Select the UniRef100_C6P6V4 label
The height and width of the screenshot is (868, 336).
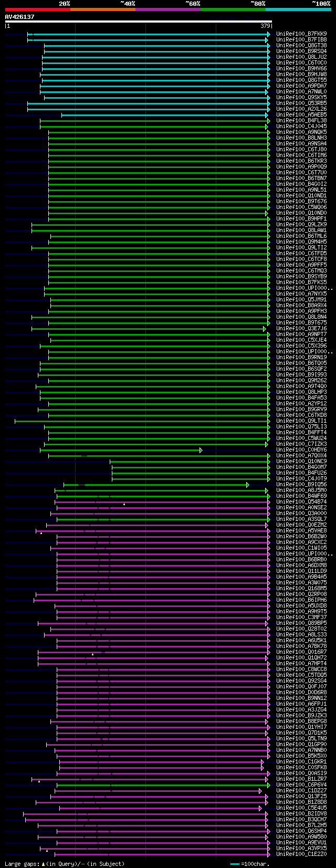point(301,785)
